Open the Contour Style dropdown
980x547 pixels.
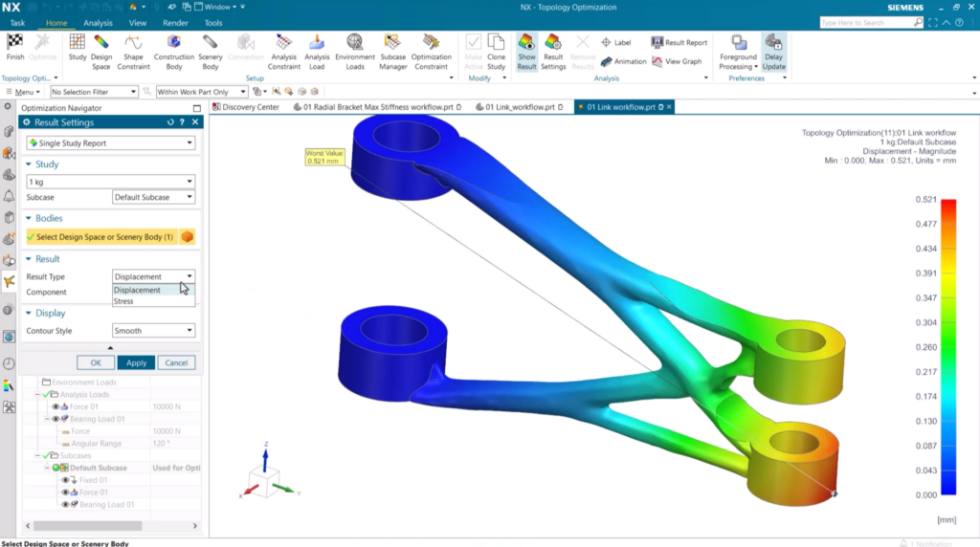(153, 331)
